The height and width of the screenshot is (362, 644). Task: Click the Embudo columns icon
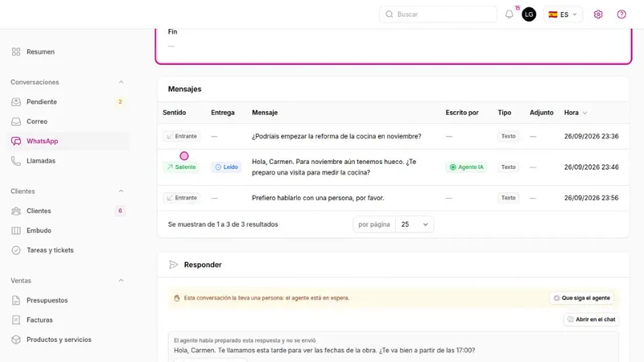pyautogui.click(x=16, y=231)
